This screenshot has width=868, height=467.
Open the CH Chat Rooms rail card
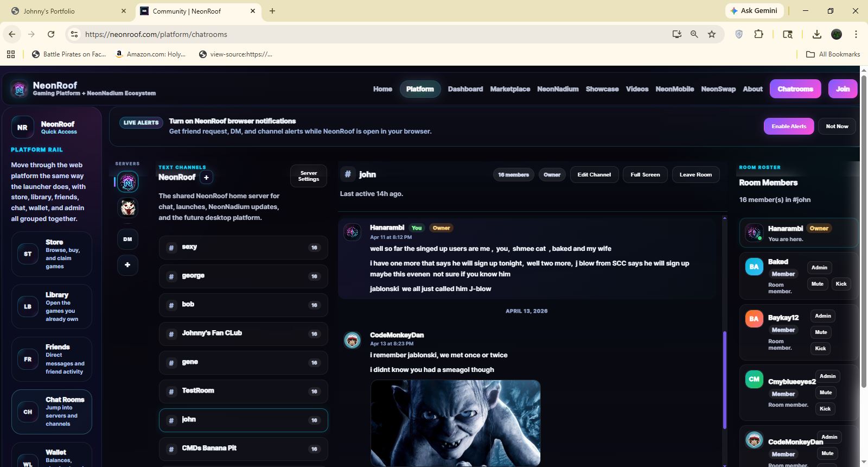(x=52, y=412)
